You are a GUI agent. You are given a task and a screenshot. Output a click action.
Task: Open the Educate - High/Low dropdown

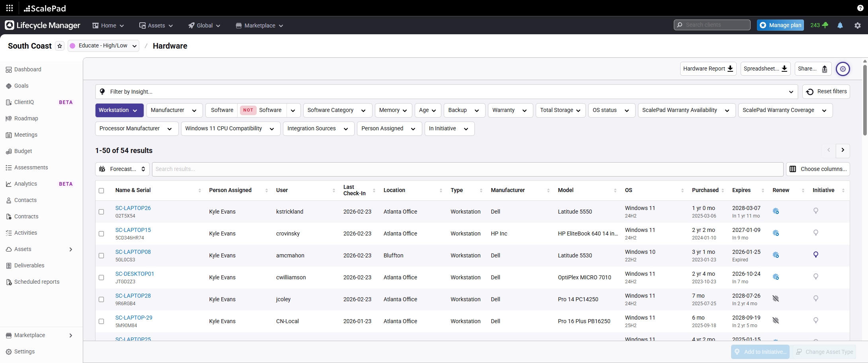103,46
